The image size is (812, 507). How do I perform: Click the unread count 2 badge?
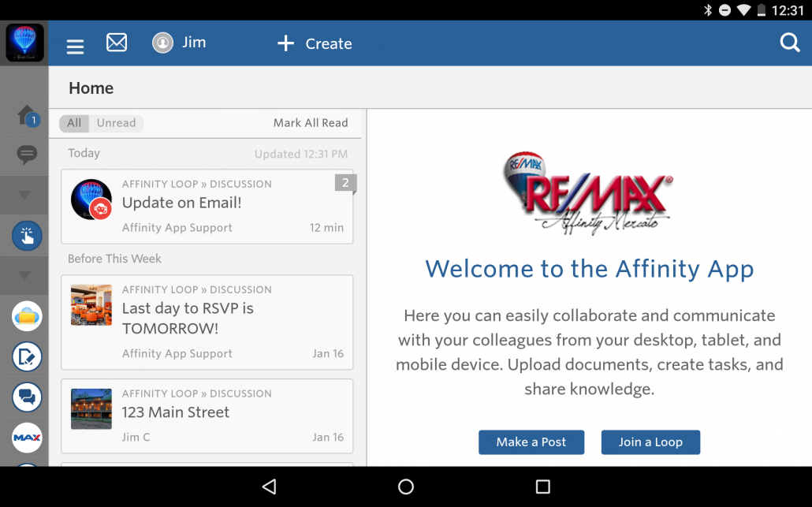point(345,183)
